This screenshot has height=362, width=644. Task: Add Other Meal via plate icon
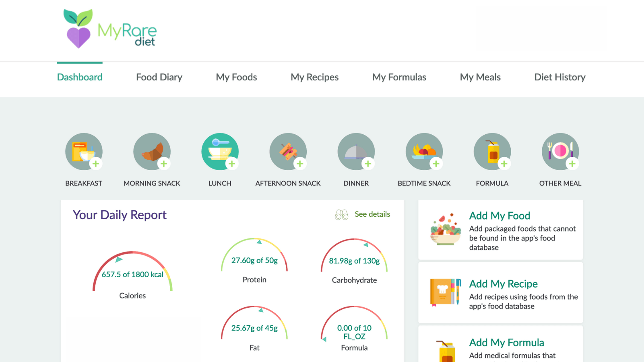560,152
